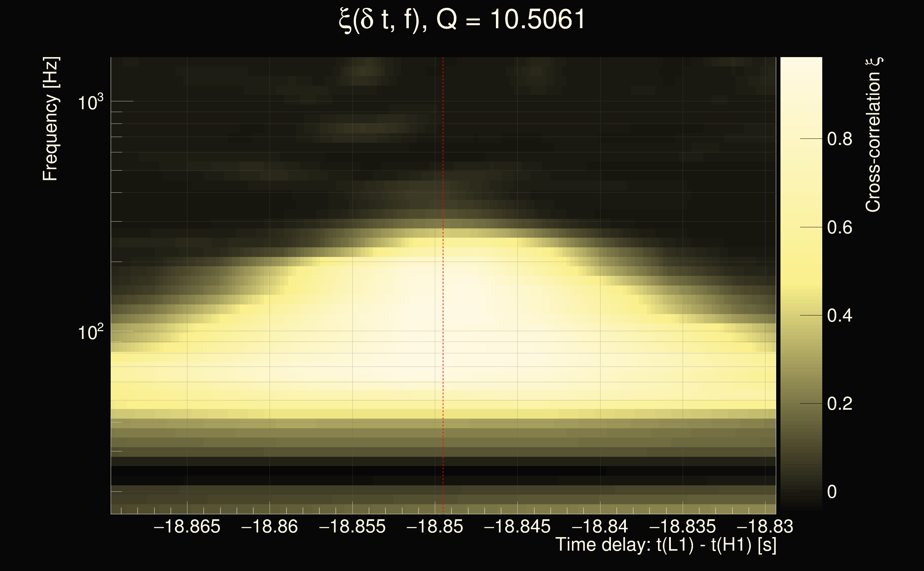Click the Frequency [Hz] y-axis label
This screenshot has width=924, height=571.
(50, 119)
